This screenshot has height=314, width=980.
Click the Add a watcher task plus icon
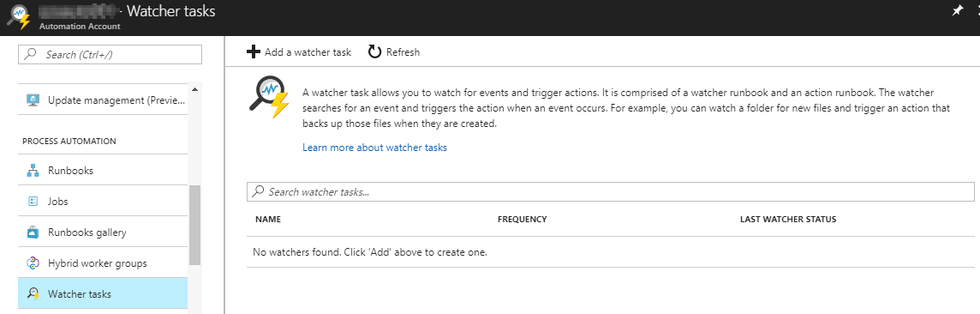coord(253,52)
